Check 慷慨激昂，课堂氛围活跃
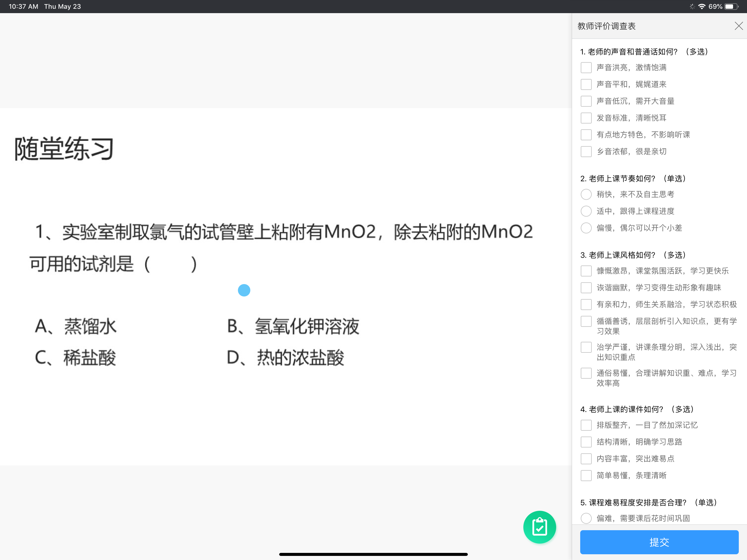 click(x=586, y=271)
